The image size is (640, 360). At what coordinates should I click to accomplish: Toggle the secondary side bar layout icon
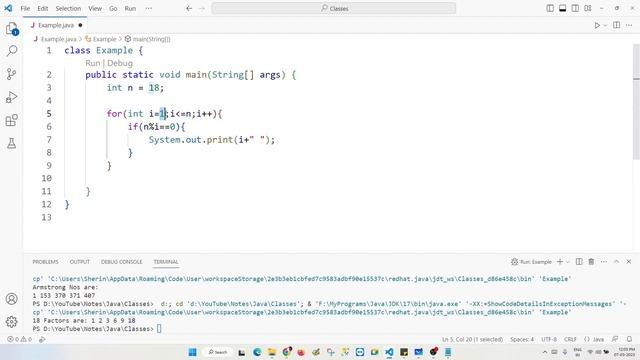tap(575, 8)
